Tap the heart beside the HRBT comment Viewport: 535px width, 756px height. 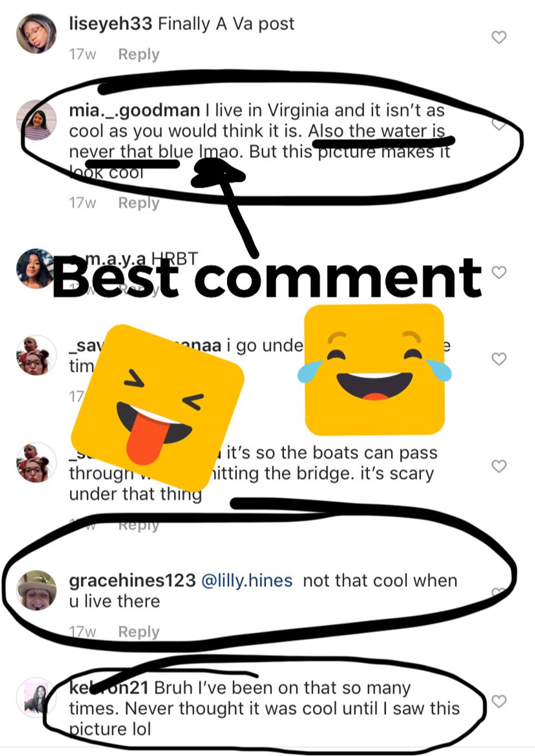point(499,272)
